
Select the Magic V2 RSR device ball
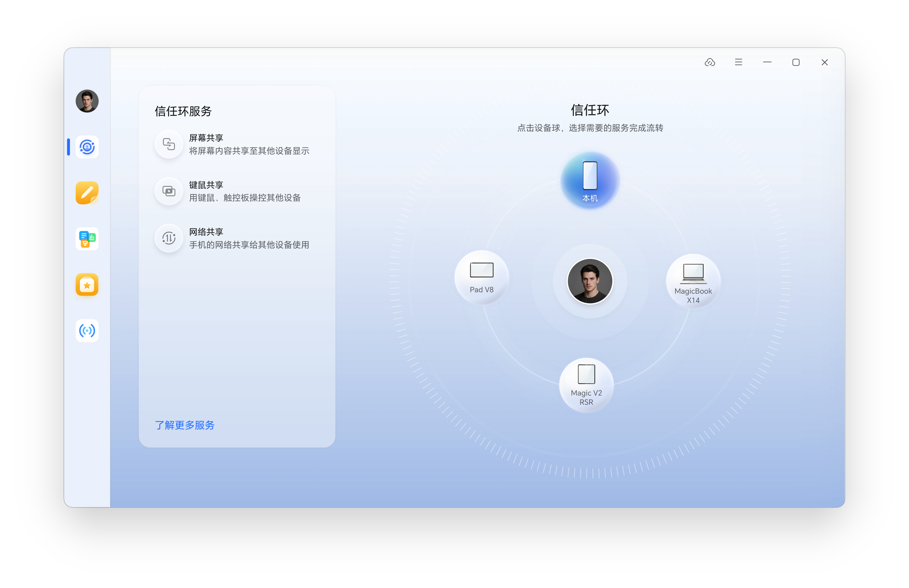point(586,385)
